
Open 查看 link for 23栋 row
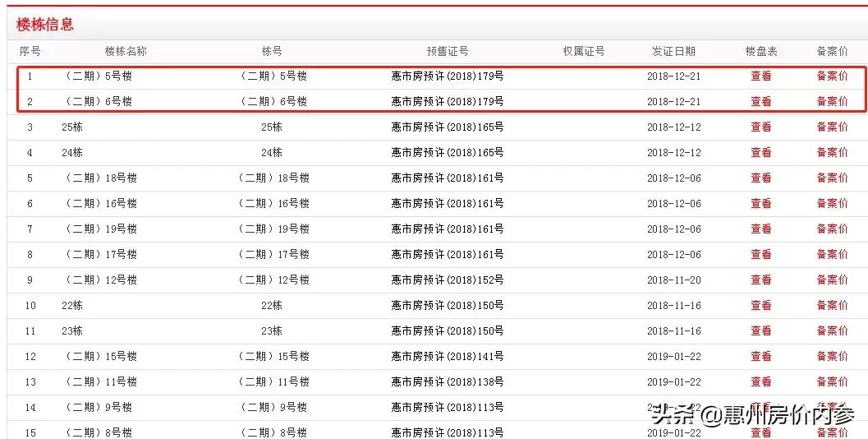point(760,331)
